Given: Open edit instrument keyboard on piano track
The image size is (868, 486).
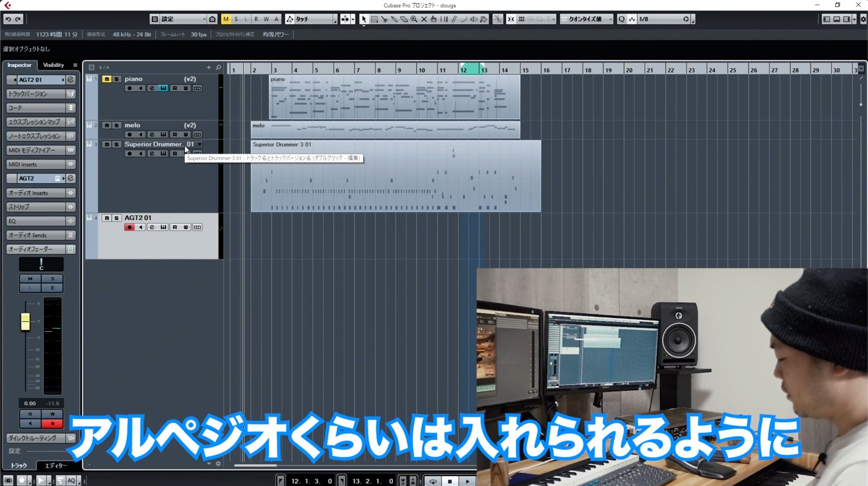Looking at the screenshot, I should [163, 89].
